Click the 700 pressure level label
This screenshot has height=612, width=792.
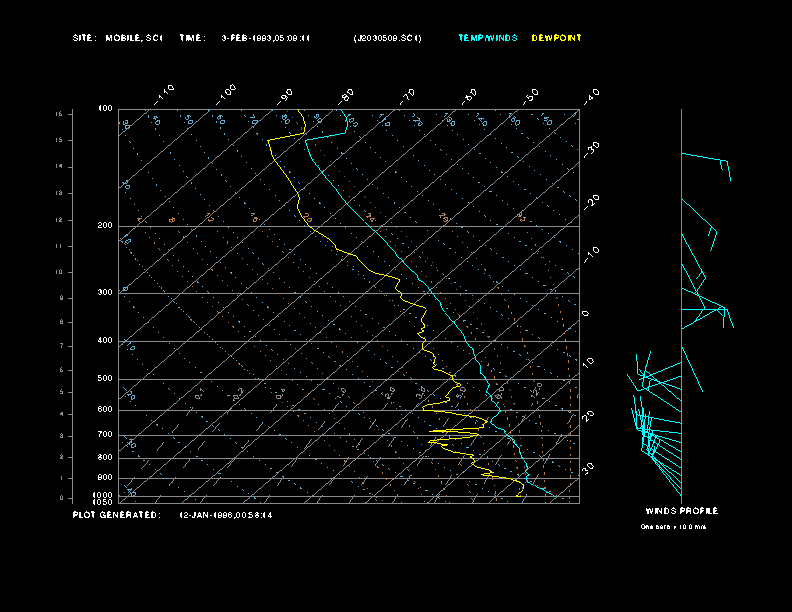pyautogui.click(x=105, y=435)
